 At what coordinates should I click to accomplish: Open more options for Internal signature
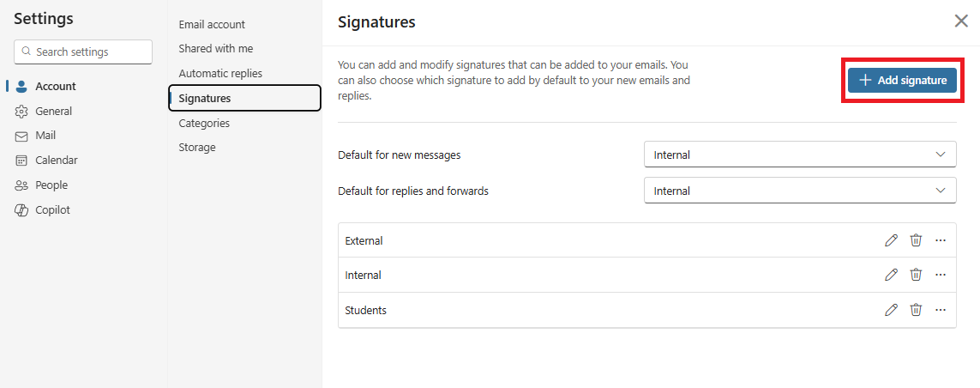pyautogui.click(x=941, y=275)
